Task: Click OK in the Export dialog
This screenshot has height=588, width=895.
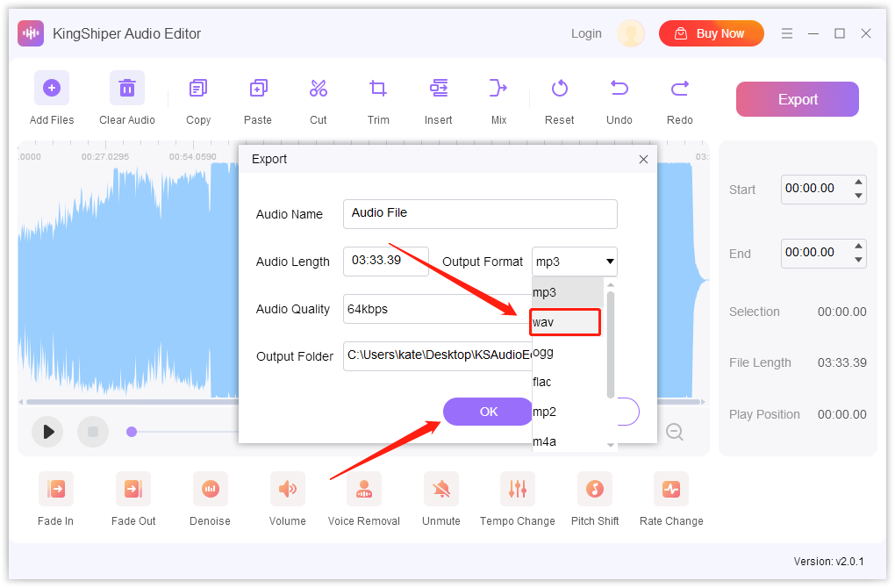Action: coord(489,412)
